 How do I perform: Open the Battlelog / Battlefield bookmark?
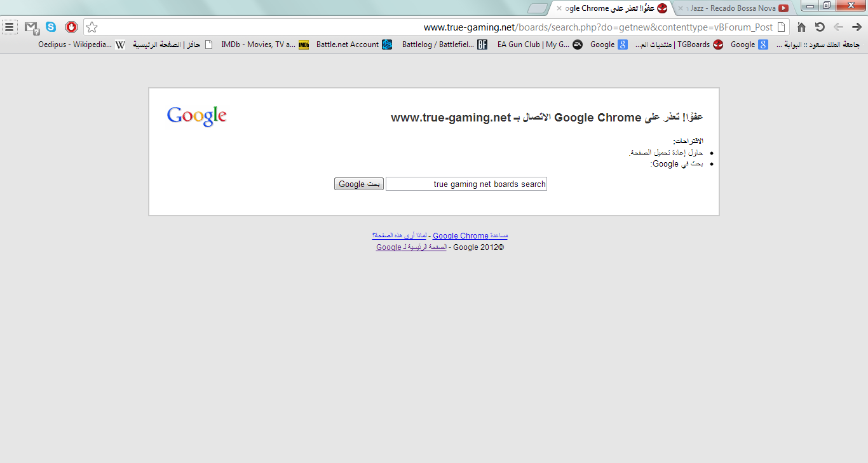(x=445, y=45)
